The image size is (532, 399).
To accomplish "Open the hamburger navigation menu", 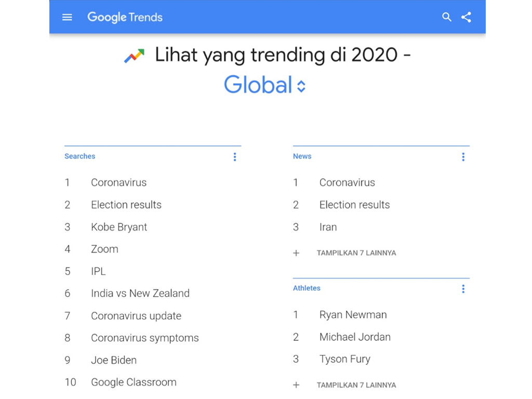I will [67, 17].
